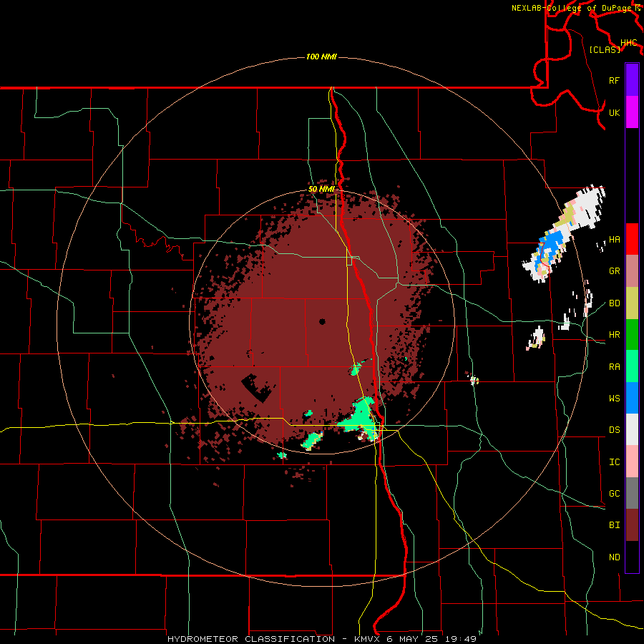Click the HHC product label
Image resolution: width=644 pixels, height=644 pixels.
pos(629,43)
